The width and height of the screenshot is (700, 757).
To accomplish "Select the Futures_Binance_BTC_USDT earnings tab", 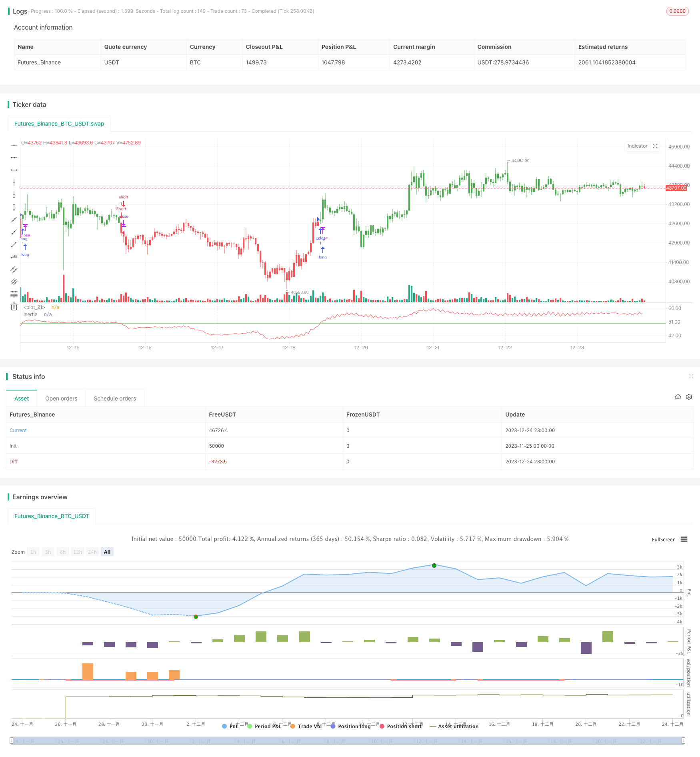I will pos(52,516).
